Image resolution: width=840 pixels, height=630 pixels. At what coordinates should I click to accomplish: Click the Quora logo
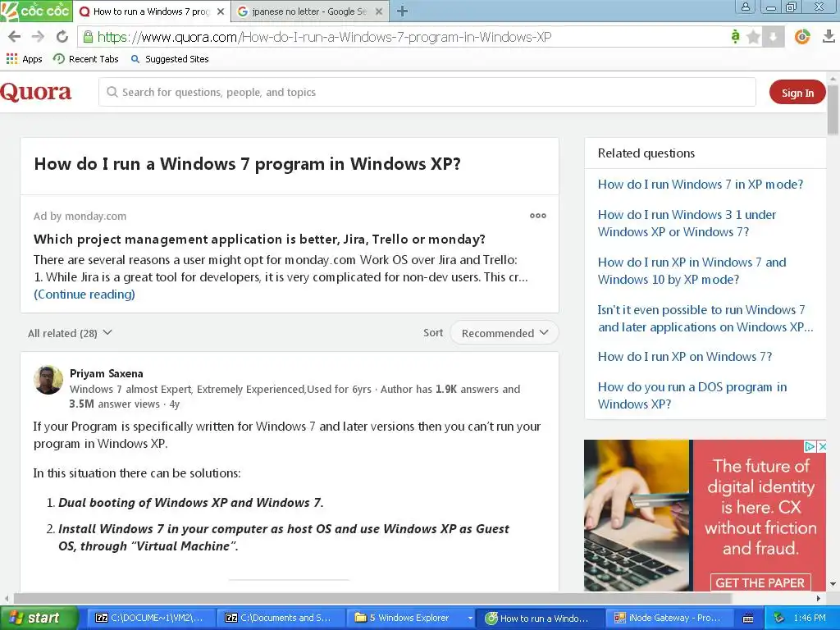click(x=36, y=92)
